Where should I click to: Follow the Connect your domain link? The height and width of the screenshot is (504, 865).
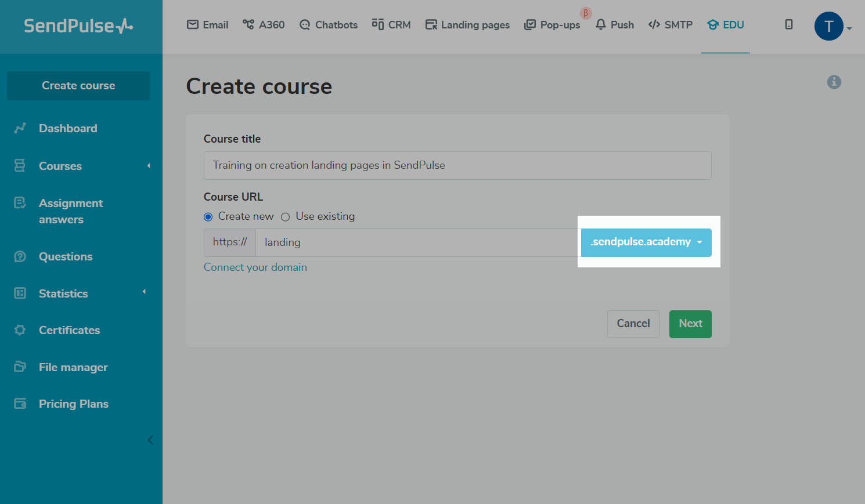click(255, 267)
